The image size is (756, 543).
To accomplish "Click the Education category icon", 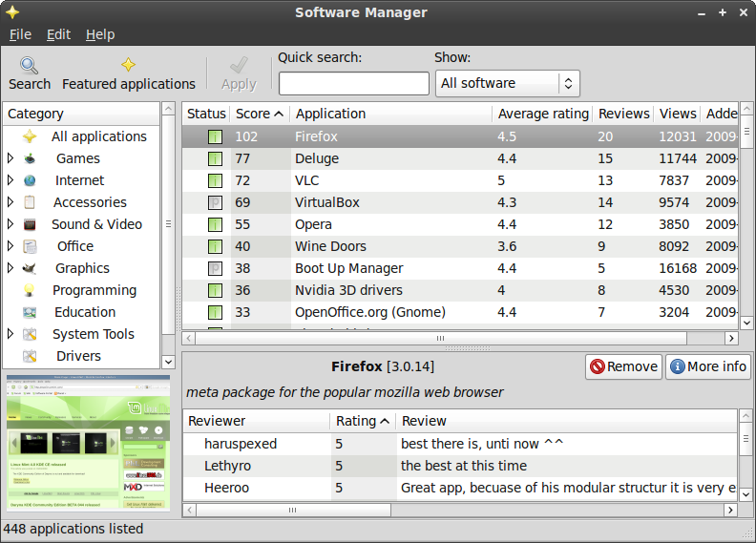I will [x=30, y=312].
